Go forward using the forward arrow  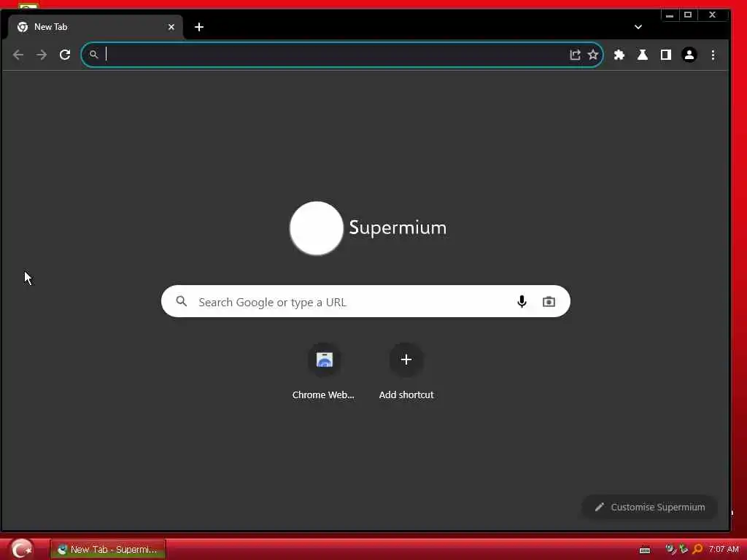pyautogui.click(x=42, y=55)
